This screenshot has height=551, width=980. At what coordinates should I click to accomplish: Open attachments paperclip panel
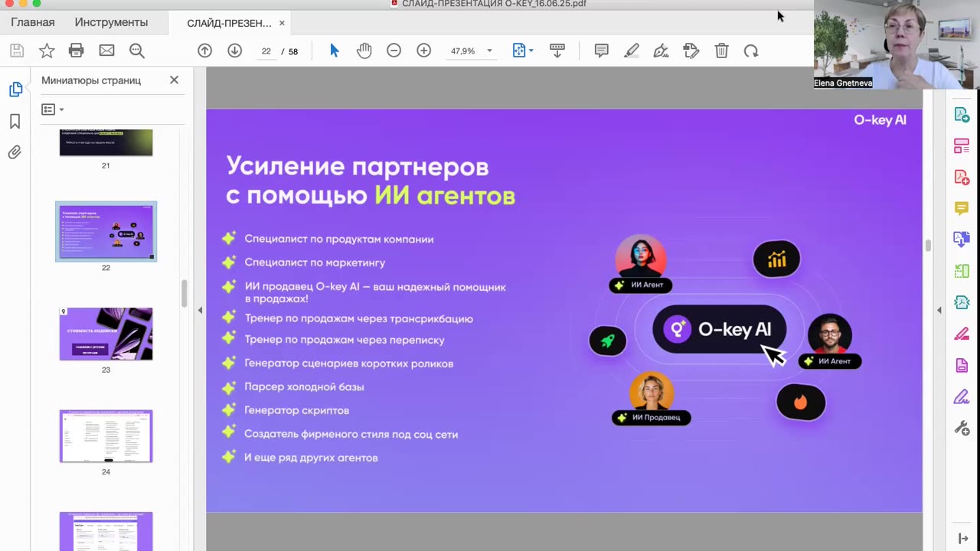pyautogui.click(x=15, y=152)
